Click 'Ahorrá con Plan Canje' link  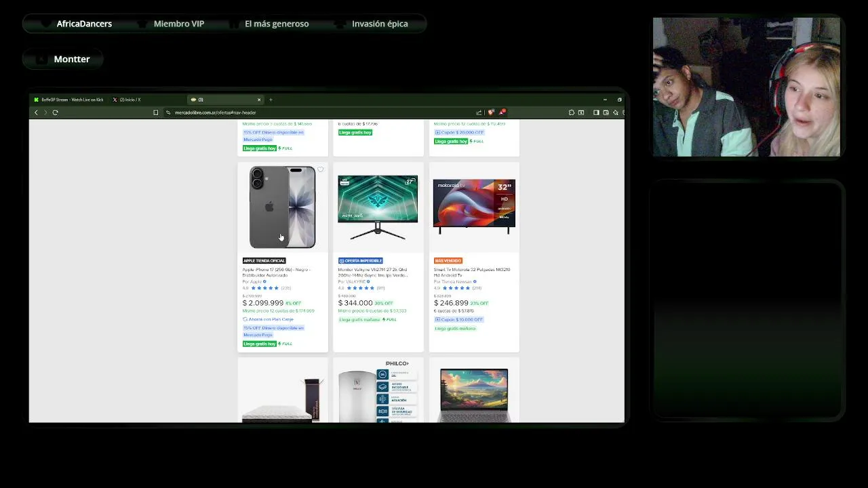pyautogui.click(x=269, y=319)
